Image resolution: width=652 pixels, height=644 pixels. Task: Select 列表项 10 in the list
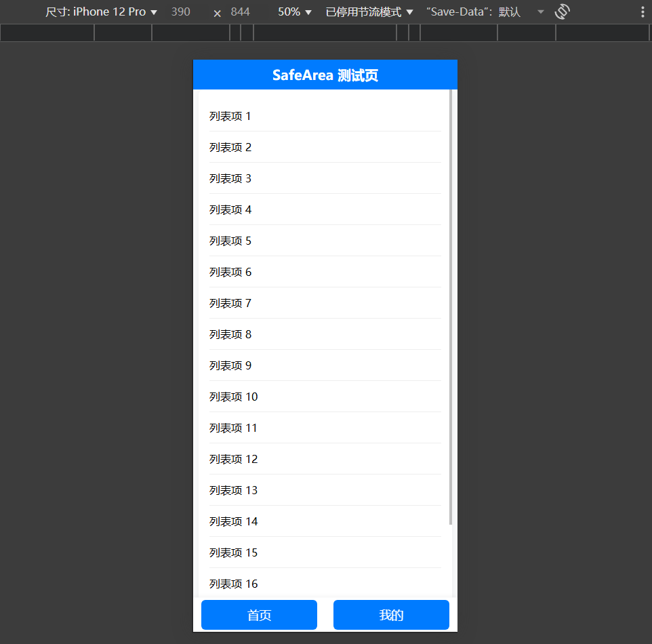pos(234,397)
